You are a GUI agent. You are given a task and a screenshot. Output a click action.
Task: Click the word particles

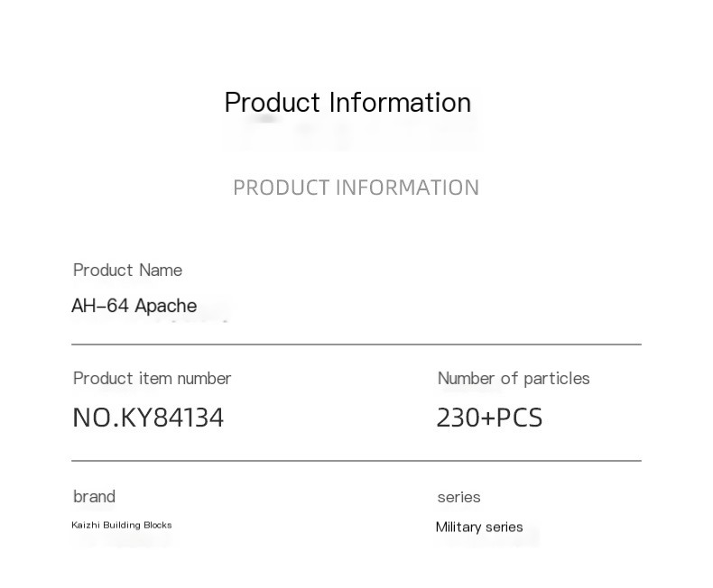[554, 379]
